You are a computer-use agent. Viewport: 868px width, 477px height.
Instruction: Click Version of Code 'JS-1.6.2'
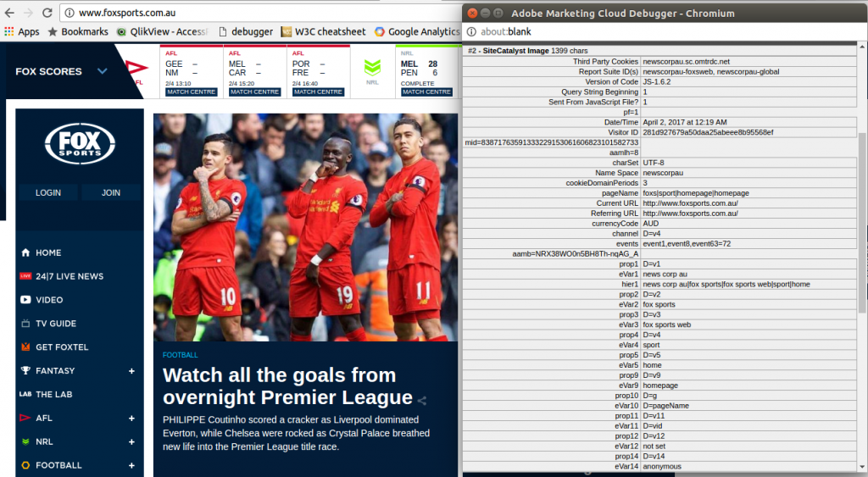657,81
